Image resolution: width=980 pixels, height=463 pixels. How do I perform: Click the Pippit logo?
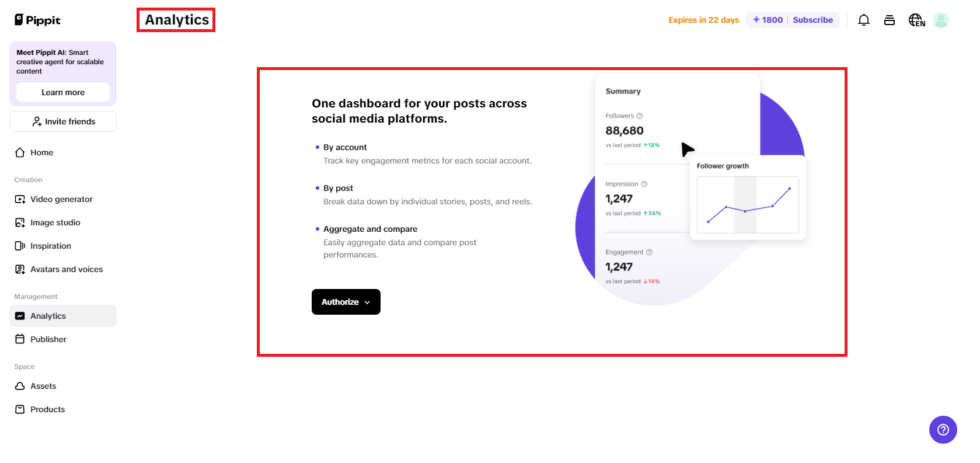tap(37, 19)
